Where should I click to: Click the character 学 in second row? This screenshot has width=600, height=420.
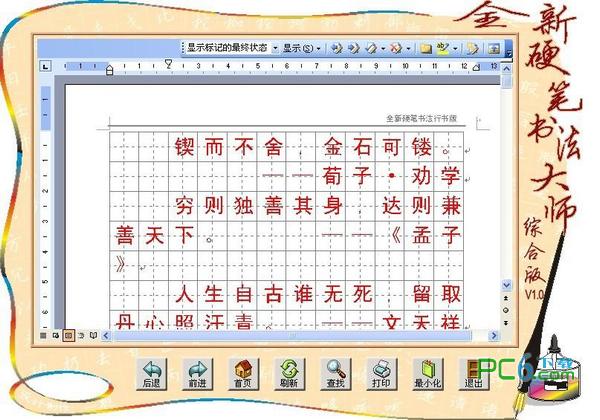(450, 176)
